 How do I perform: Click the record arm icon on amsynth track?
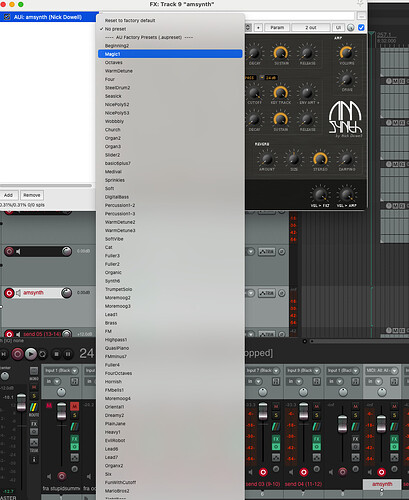tap(9, 293)
